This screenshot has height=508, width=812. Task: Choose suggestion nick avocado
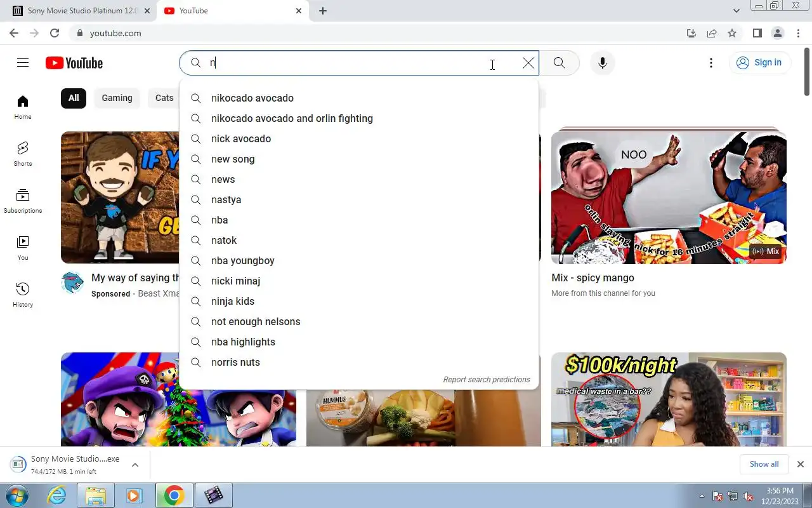pos(359,138)
